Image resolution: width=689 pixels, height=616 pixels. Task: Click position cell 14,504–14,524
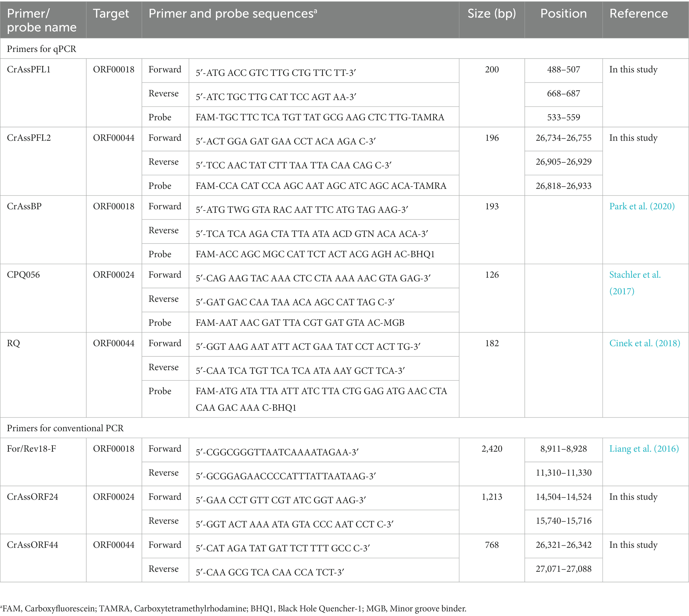click(563, 497)
